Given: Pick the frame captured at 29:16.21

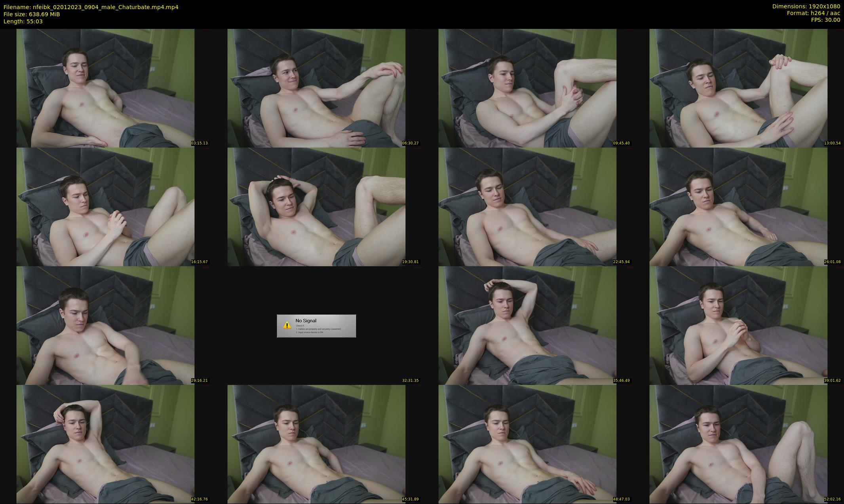Looking at the screenshot, I should 105,325.
